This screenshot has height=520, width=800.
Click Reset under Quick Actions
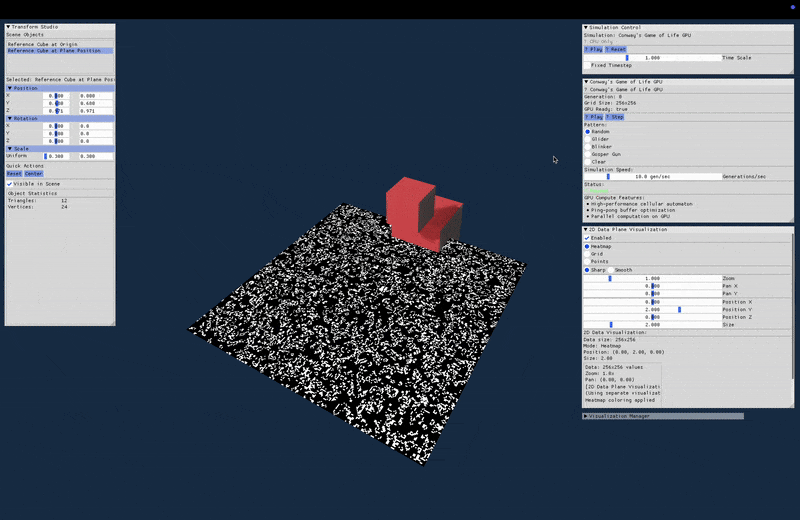click(14, 174)
